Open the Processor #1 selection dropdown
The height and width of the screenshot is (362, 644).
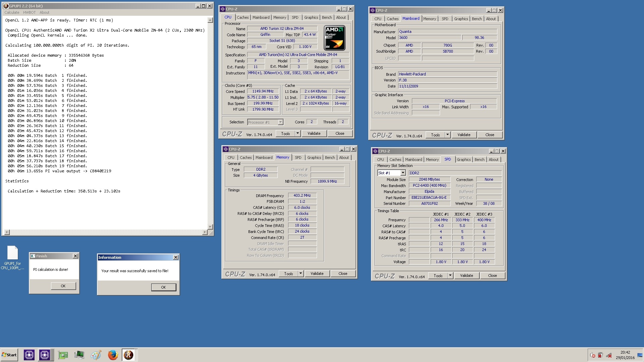[280, 122]
